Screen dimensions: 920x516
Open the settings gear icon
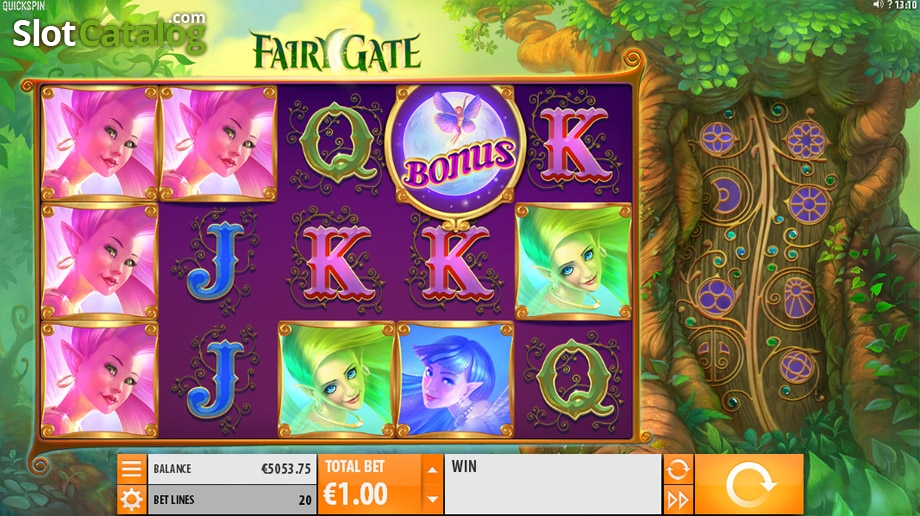coord(131,500)
